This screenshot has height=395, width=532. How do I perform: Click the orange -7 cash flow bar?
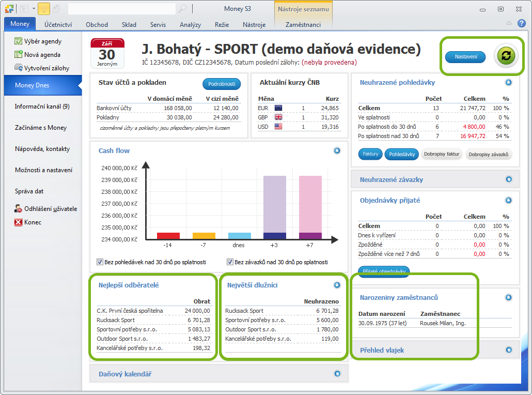[204, 236]
